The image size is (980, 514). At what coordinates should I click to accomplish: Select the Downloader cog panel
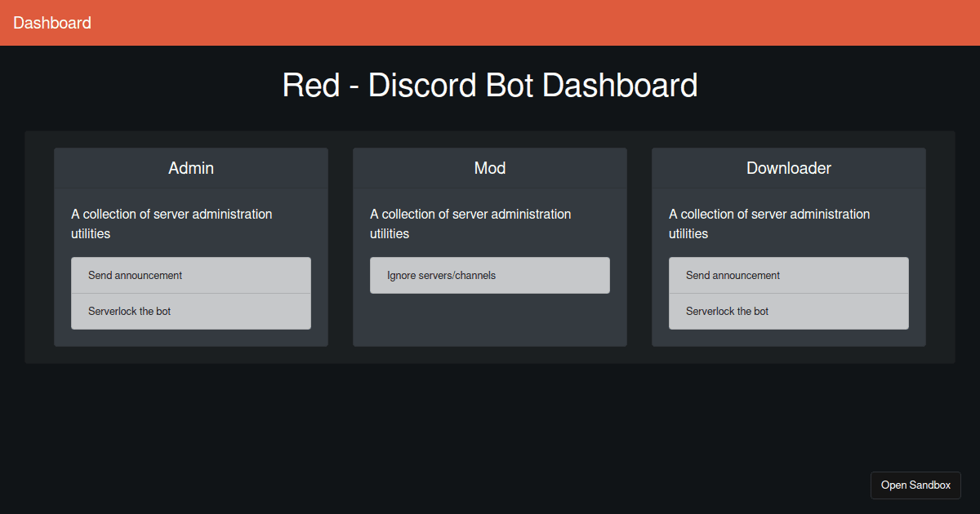[788, 246]
